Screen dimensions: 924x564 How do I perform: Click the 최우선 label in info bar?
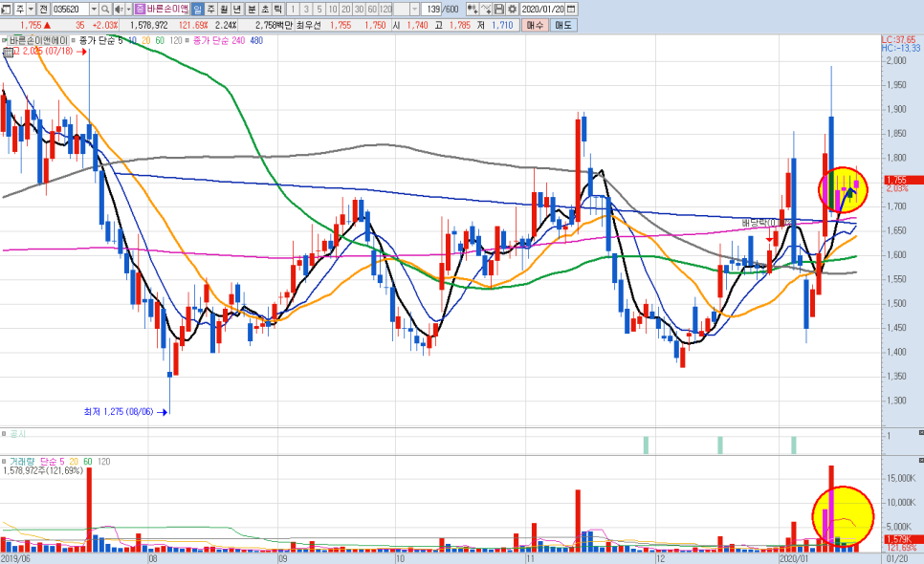pyautogui.click(x=309, y=25)
